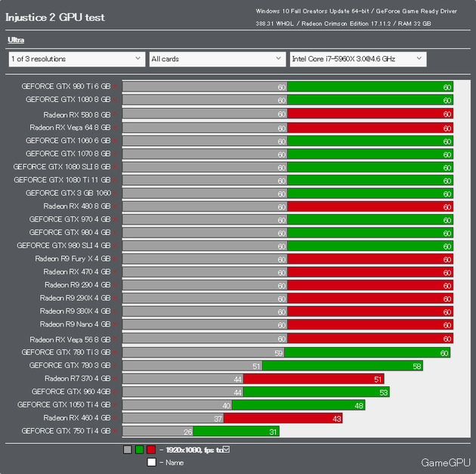Remove GEFORCE GTX 780 3 GB with red X

click(115, 365)
